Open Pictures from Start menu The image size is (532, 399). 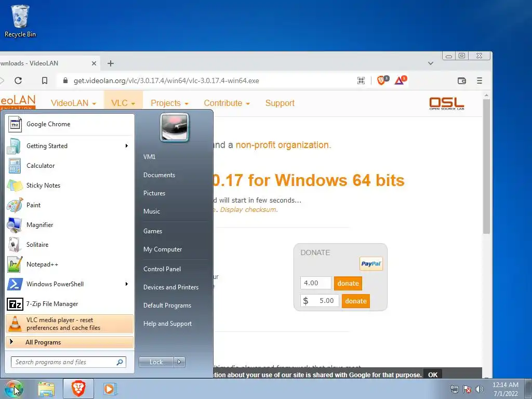pyautogui.click(x=154, y=193)
